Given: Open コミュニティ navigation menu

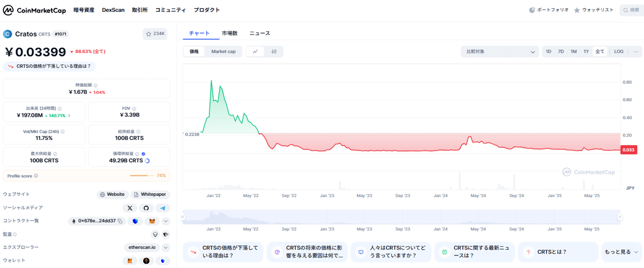Looking at the screenshot, I should [x=171, y=10].
